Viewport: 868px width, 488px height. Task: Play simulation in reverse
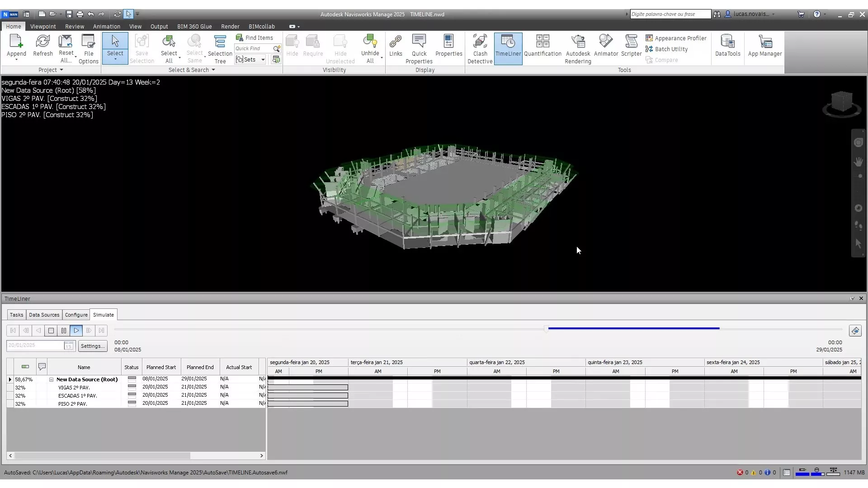(38, 331)
